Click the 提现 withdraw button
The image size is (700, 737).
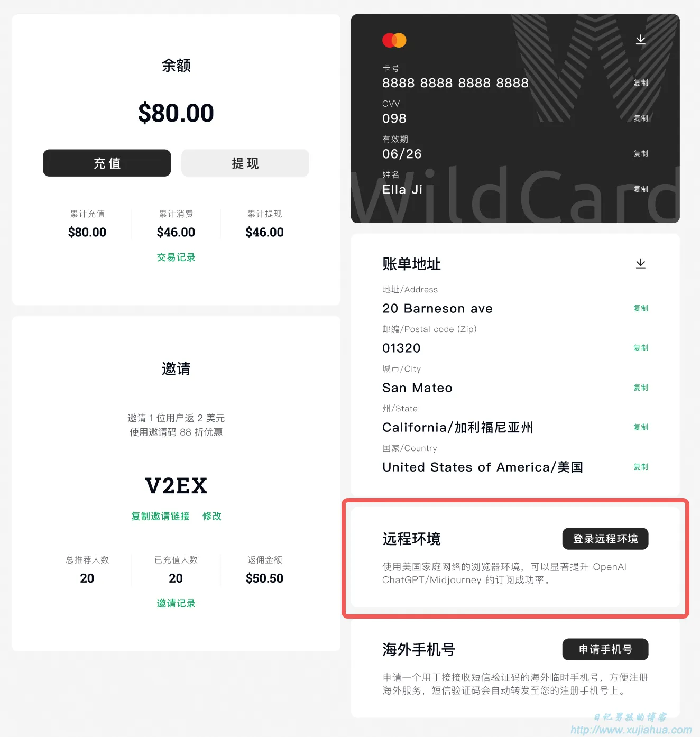click(x=245, y=163)
